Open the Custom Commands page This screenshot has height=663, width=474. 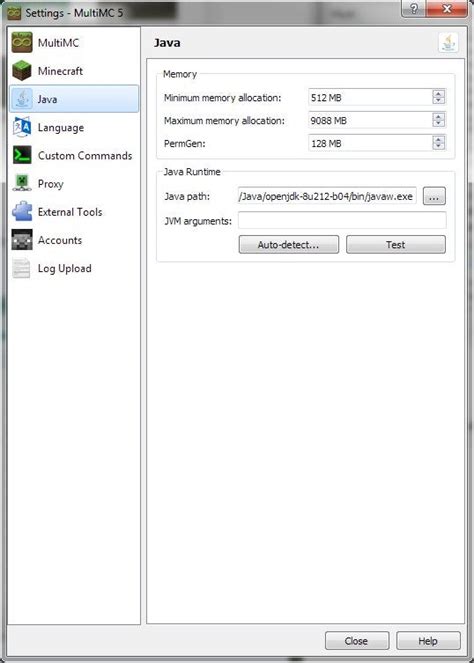coord(74,155)
